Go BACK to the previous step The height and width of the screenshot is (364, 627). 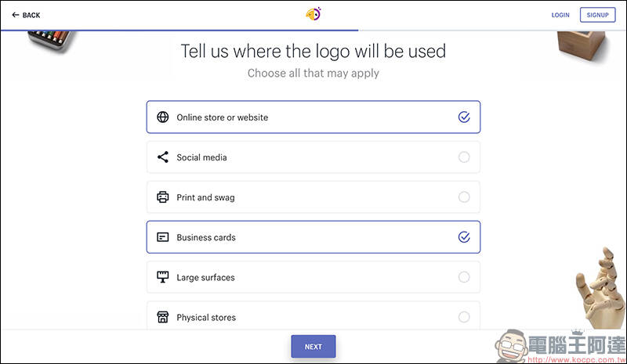tap(27, 15)
